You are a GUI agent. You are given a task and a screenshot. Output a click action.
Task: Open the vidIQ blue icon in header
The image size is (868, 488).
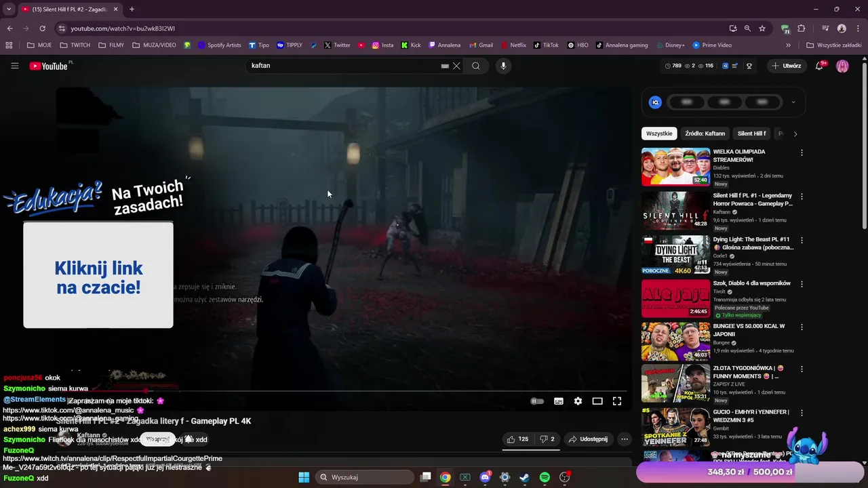click(725, 66)
